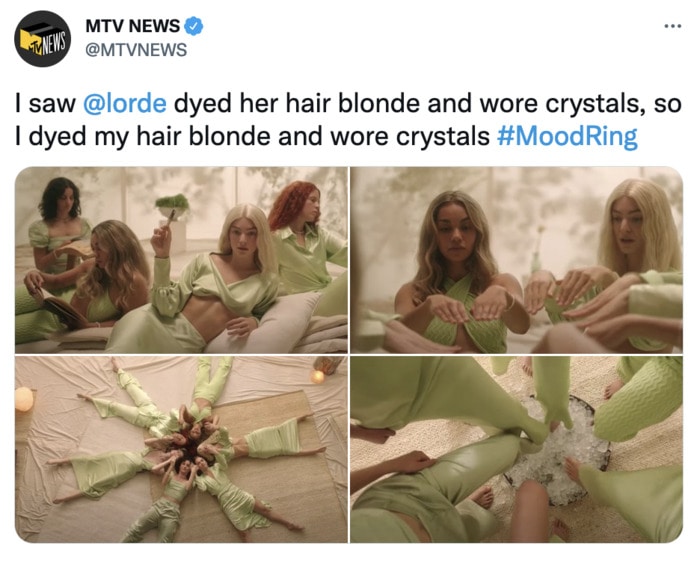Click the glowing salt lamp in overhead photo
This screenshot has height=561, width=700.
(x=25, y=399)
